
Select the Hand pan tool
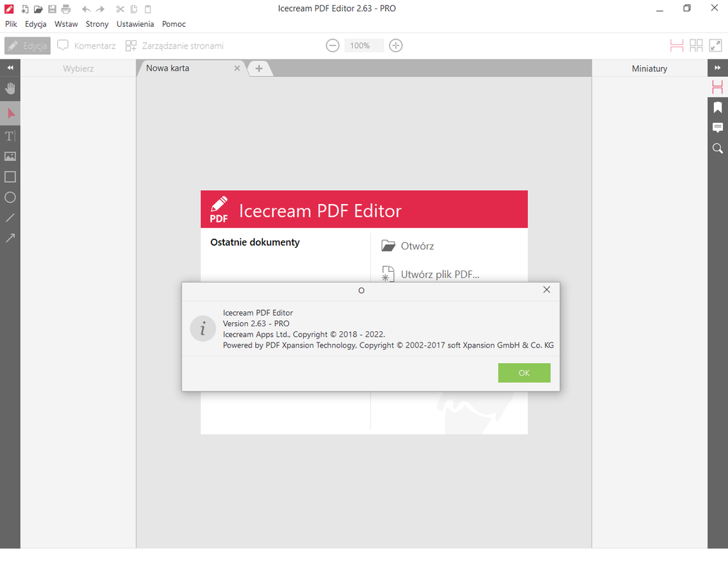coord(10,88)
